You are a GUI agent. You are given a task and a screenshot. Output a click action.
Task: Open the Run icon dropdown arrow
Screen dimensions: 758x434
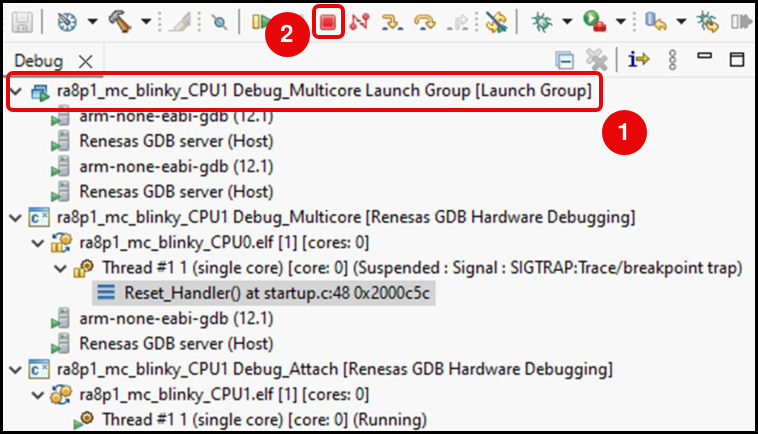(621, 22)
